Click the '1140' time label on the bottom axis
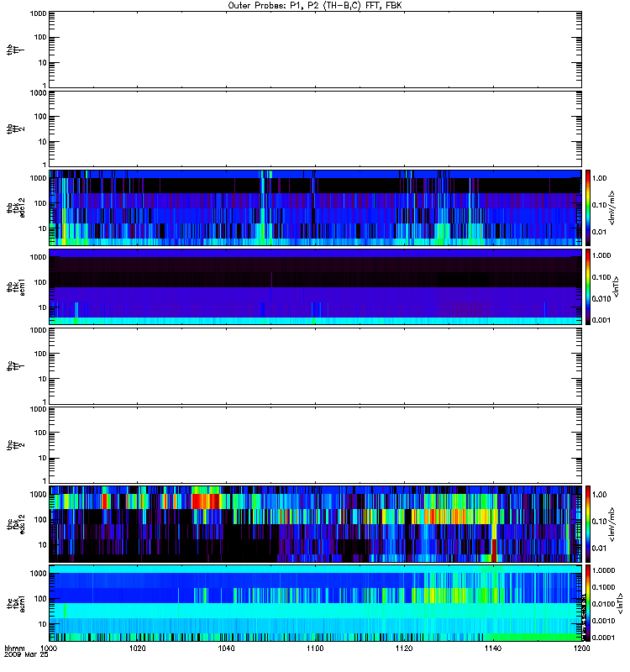The width and height of the screenshot is (630, 672). [493, 648]
